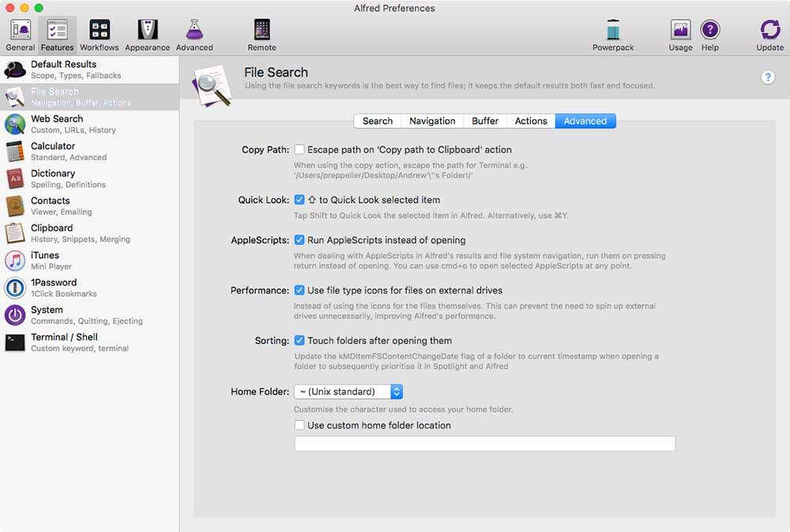790x532 pixels.
Task: Open Alfred's Advanced flask icon
Action: click(194, 32)
